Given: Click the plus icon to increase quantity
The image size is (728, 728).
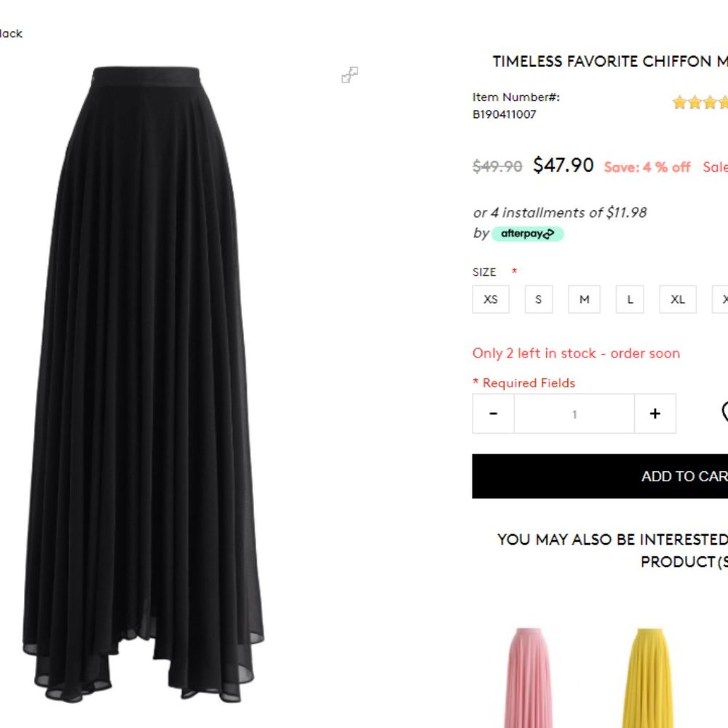Looking at the screenshot, I should point(655,413).
